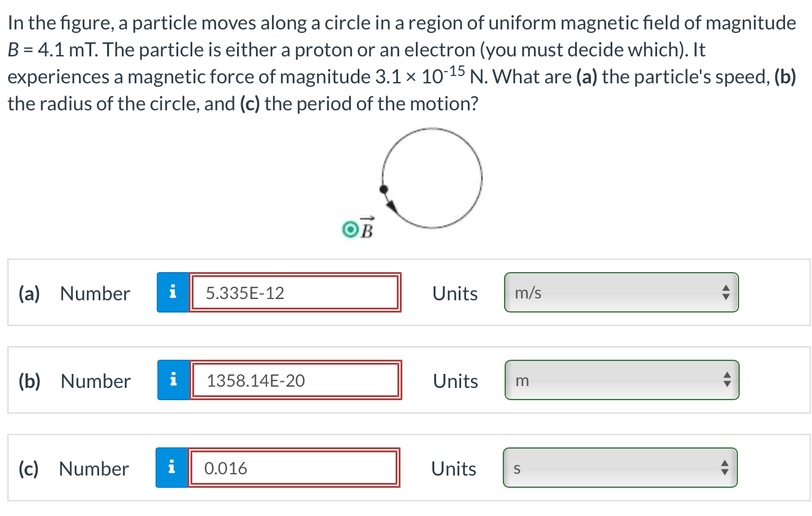Click the magnetic field B symbol in the figure

click(358, 229)
